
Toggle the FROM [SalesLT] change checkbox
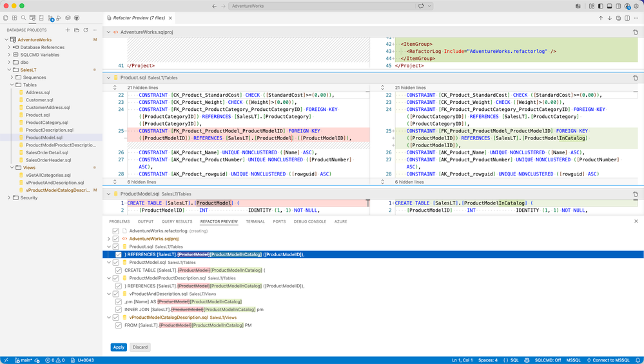[118, 325]
